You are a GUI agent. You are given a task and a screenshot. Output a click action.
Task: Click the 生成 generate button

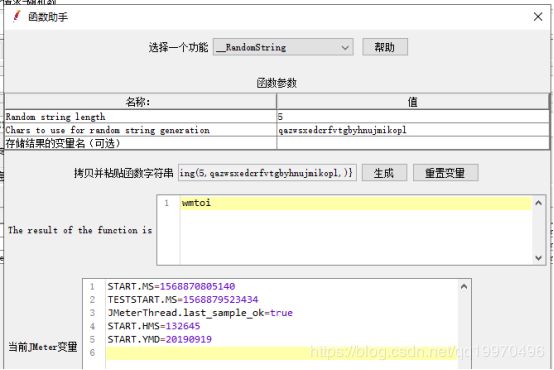pos(384,173)
